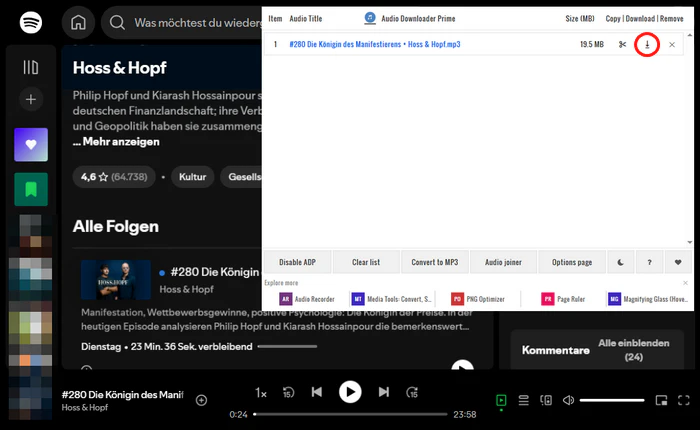Click the heart support icon
The image size is (700, 430).
pos(678,262)
